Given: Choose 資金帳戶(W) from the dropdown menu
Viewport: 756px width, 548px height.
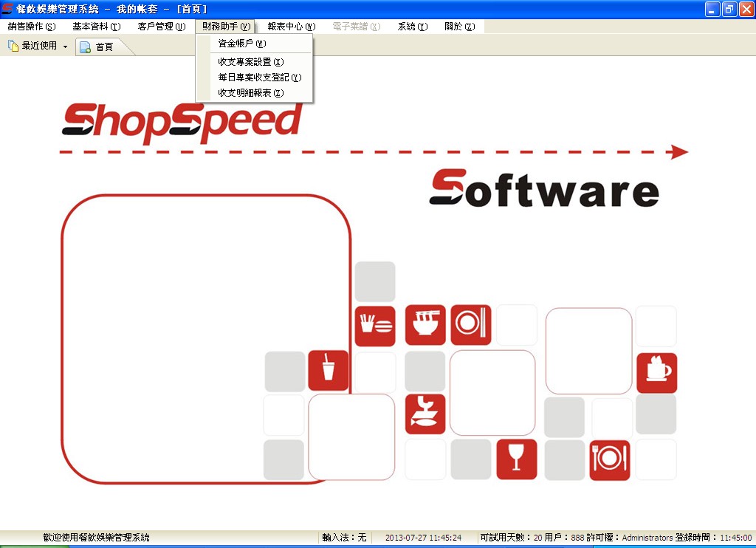Looking at the screenshot, I should (x=254, y=44).
